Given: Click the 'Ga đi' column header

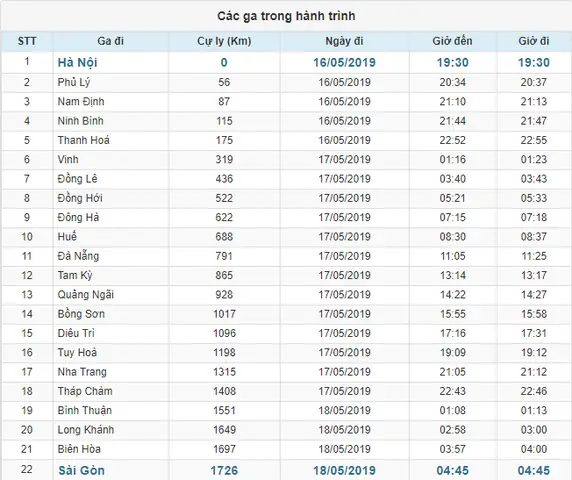Looking at the screenshot, I should tap(111, 41).
